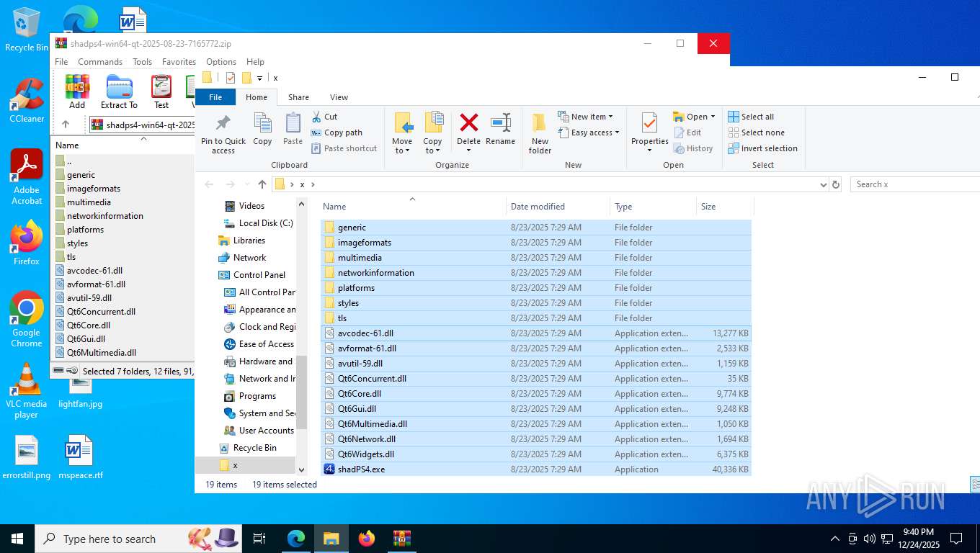Click Cut in the Clipboard group

(x=325, y=117)
